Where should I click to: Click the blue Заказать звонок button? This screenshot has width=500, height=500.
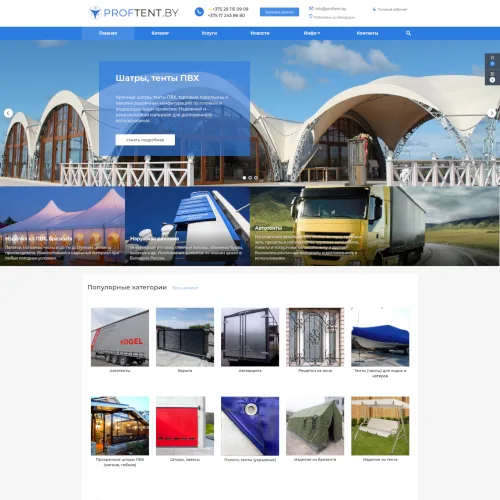click(279, 12)
